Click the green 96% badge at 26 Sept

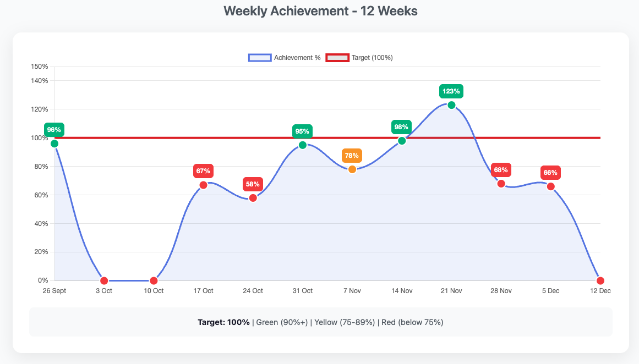53,130
